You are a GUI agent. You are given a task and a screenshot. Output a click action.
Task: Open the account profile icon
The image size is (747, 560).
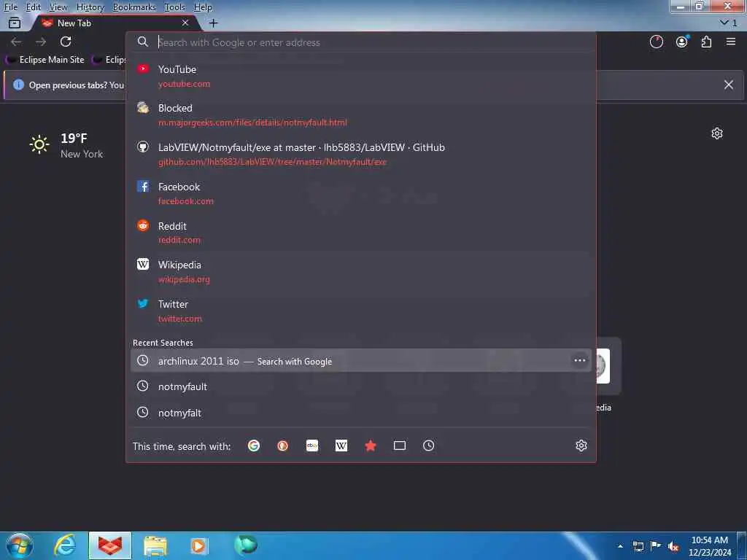tap(682, 42)
